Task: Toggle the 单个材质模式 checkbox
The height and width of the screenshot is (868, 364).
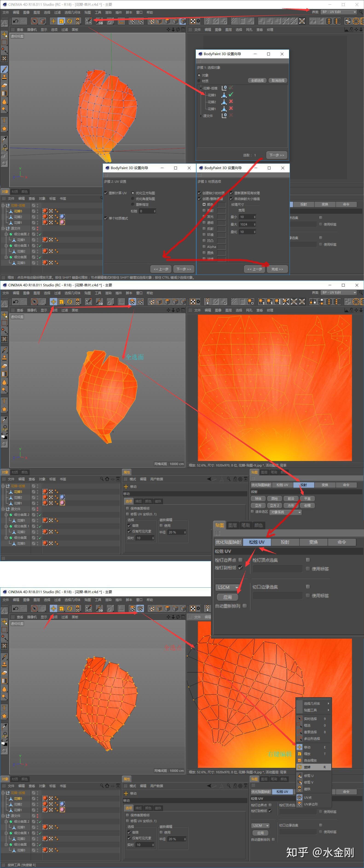Action: 106,218
